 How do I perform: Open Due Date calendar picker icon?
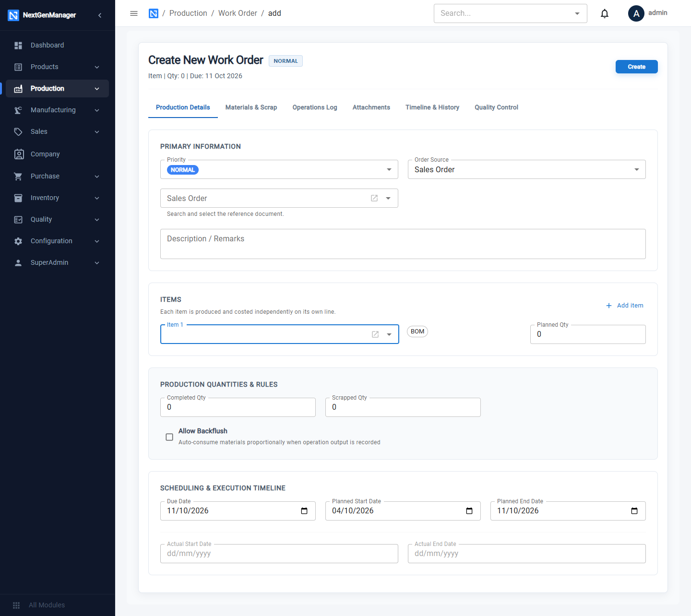click(304, 511)
